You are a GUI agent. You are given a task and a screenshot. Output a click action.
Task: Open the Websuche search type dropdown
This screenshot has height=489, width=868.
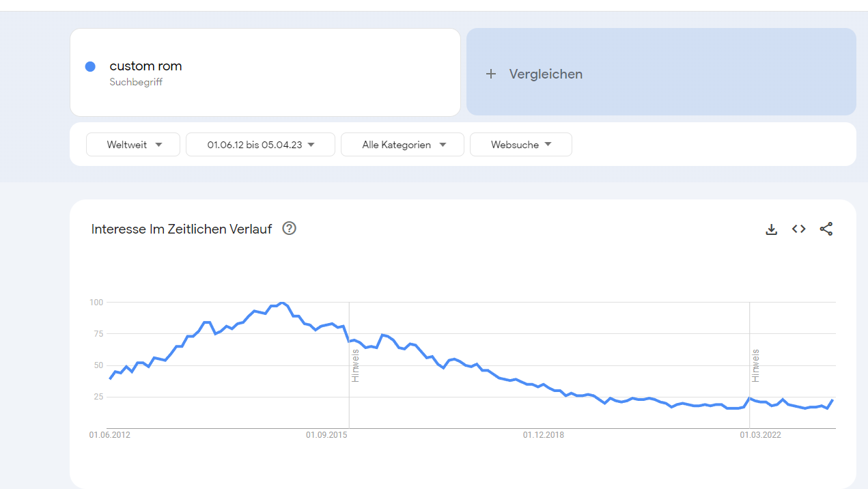520,145
